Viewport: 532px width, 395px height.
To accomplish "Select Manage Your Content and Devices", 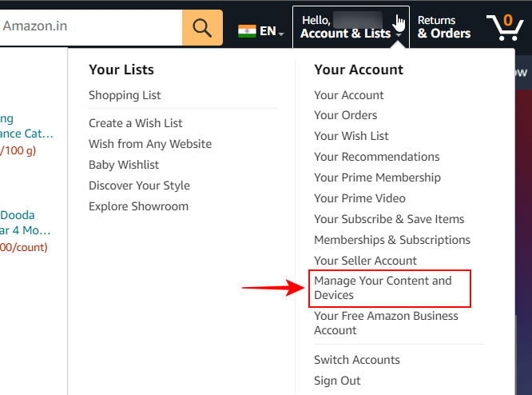I will [383, 288].
